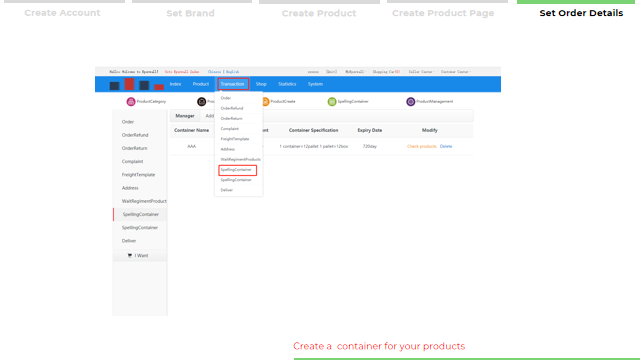Image resolution: width=640 pixels, height=360 pixels.
Task: Select OrderRefund in the left sidebar
Action: [135, 135]
